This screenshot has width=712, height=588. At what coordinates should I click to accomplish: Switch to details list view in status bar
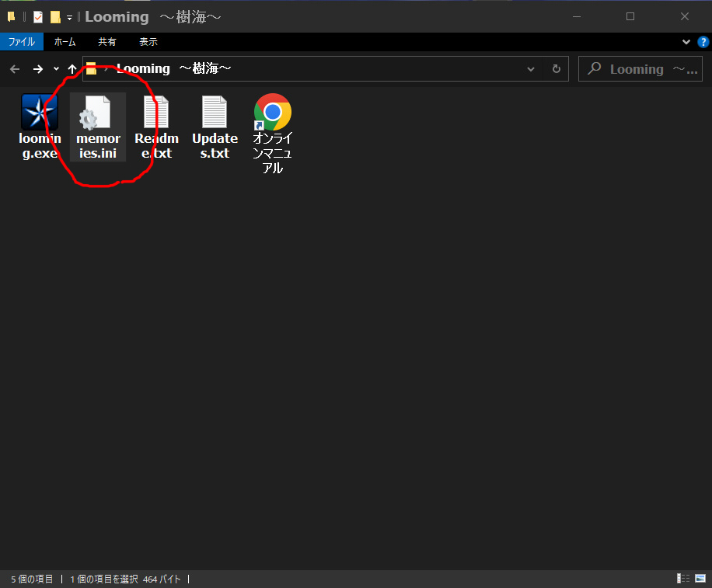tap(683, 579)
